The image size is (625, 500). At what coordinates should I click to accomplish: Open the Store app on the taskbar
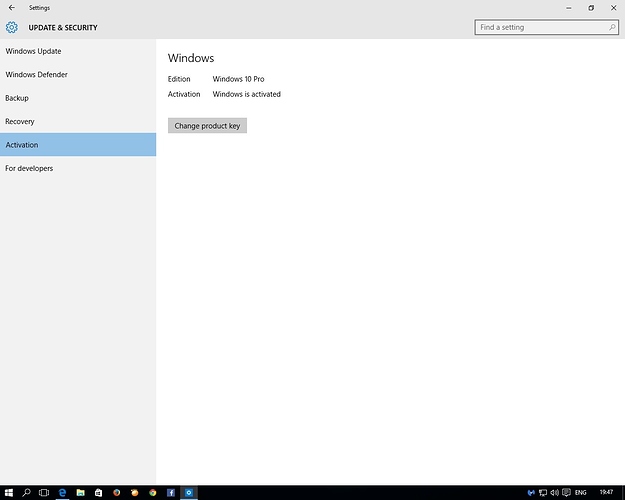tap(98, 493)
